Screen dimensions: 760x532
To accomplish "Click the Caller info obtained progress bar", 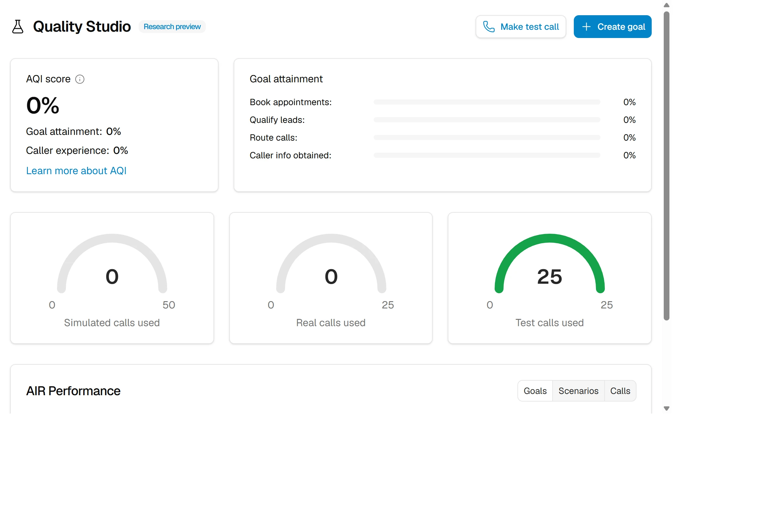I will [x=487, y=155].
